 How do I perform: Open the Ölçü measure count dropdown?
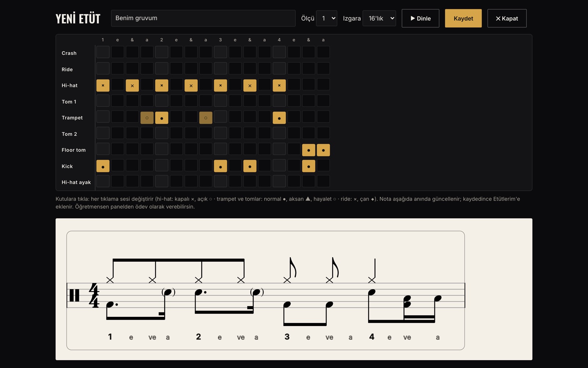327,18
